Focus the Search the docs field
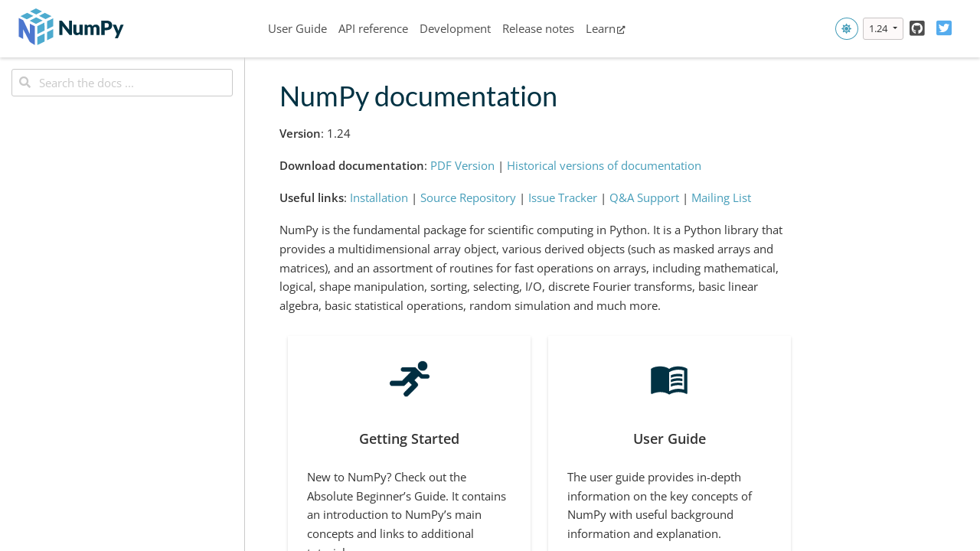This screenshot has height=551, width=980. click(x=122, y=83)
